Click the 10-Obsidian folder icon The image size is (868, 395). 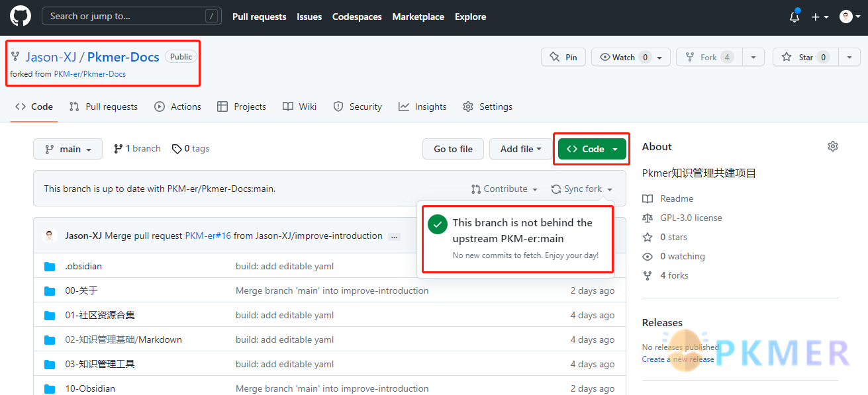click(50, 388)
